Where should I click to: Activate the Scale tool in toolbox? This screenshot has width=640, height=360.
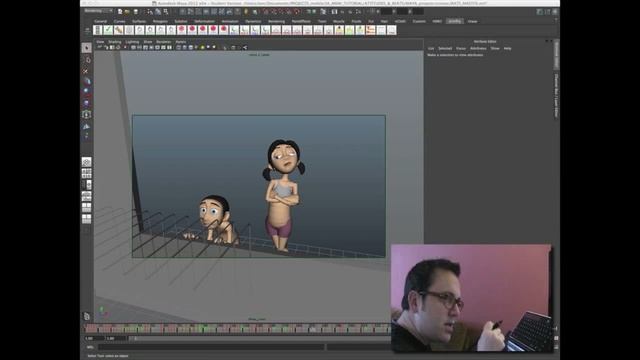[87, 103]
